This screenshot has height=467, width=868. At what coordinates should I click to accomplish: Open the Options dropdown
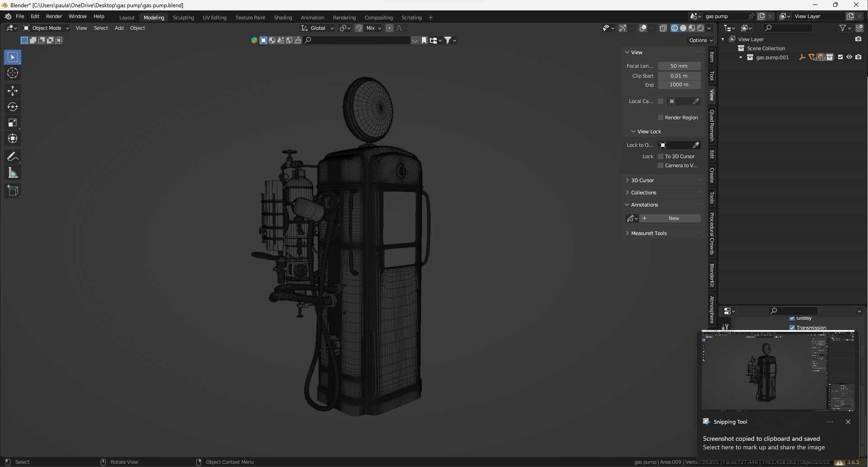tap(701, 40)
